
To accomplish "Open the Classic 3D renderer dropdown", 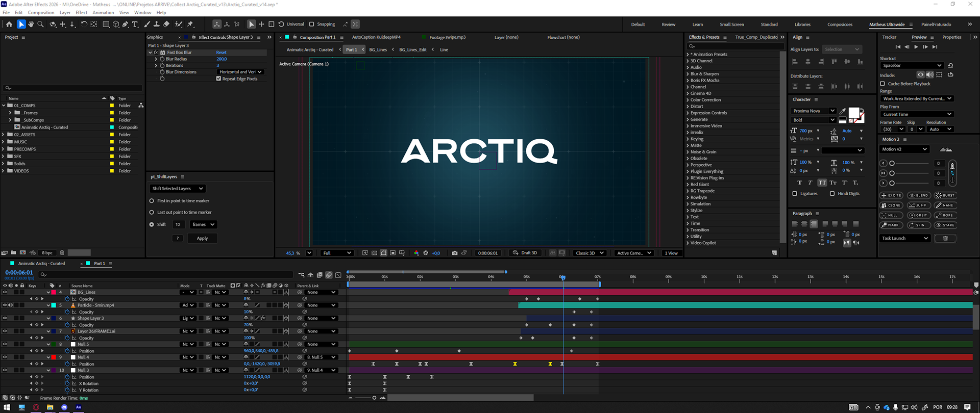I will [590, 253].
